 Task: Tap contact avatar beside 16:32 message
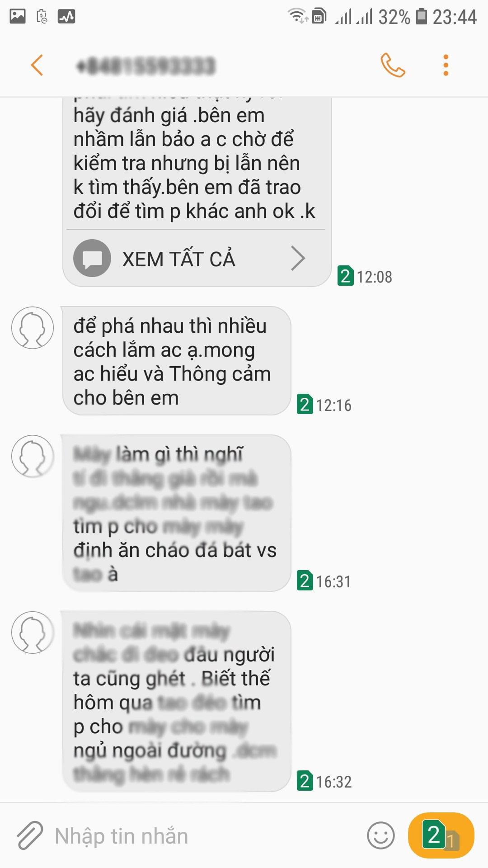pyautogui.click(x=33, y=632)
